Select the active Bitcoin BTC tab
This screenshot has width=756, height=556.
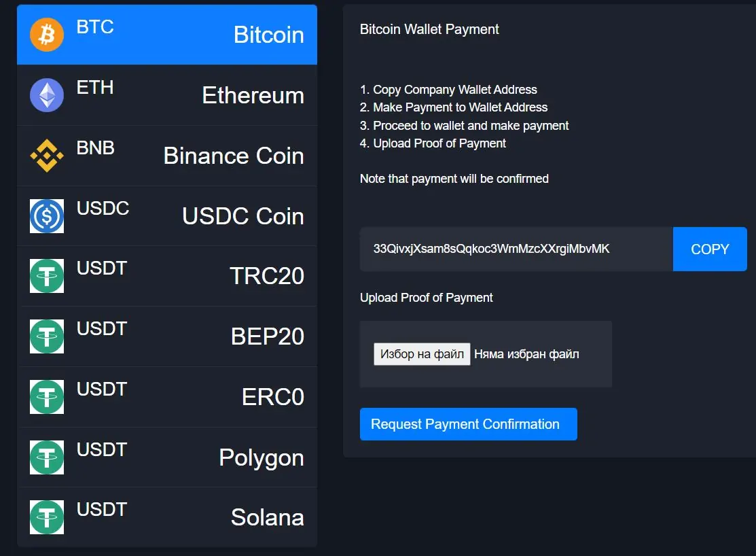(x=167, y=35)
